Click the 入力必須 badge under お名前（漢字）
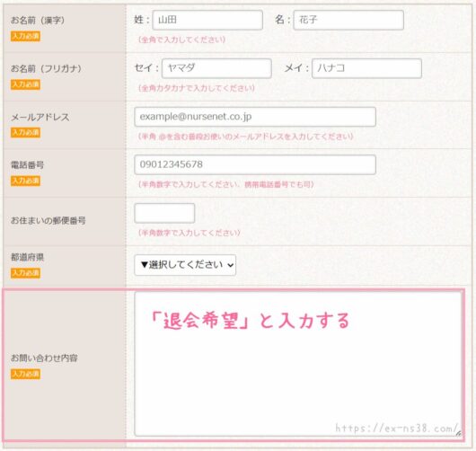This screenshot has width=476, height=451. tap(25, 36)
